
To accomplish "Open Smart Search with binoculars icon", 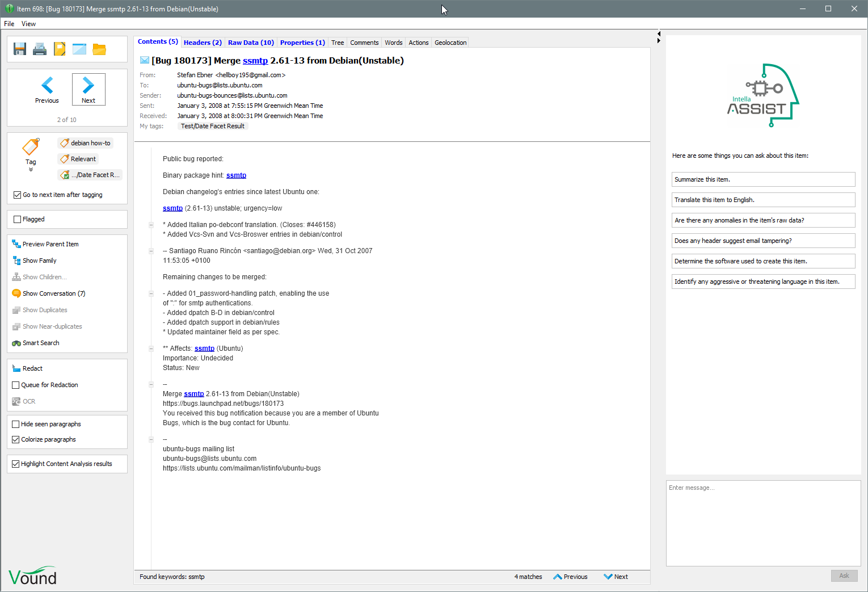I will tap(40, 343).
